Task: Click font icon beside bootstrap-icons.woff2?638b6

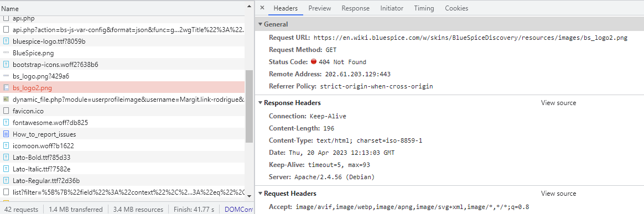Action: coord(6,65)
